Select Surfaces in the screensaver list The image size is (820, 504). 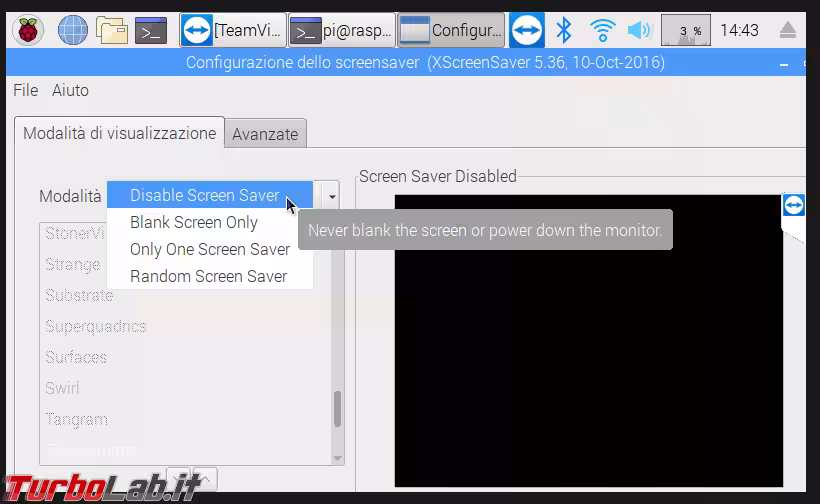click(76, 358)
